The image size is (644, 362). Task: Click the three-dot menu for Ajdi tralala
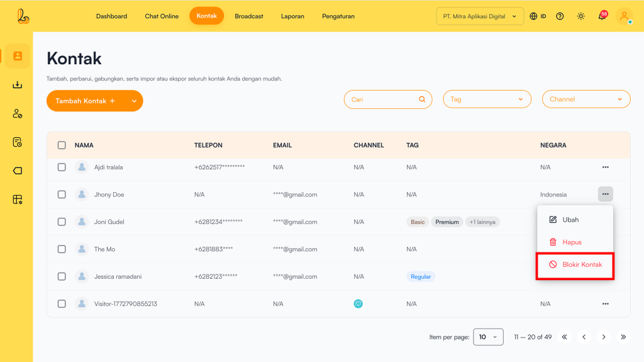(605, 167)
